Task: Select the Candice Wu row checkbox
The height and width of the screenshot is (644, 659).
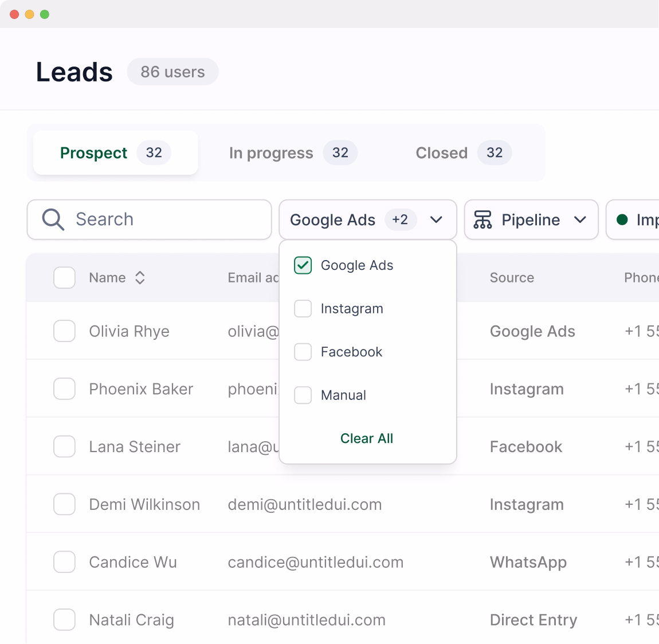Action: point(64,562)
